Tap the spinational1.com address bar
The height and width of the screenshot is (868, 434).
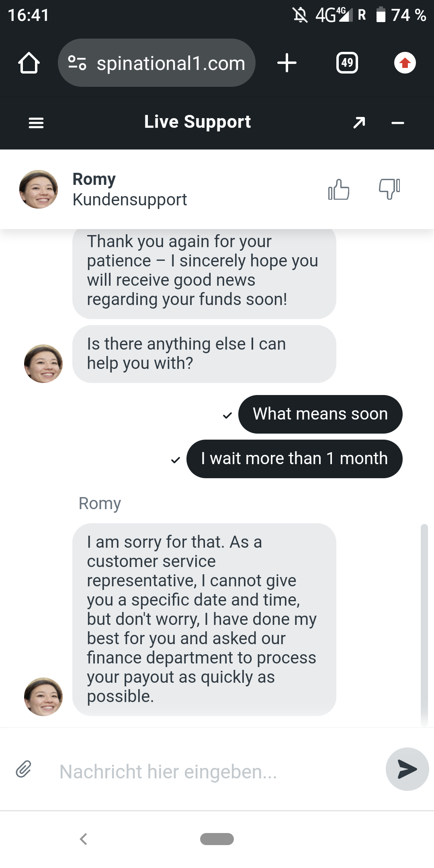pos(171,63)
